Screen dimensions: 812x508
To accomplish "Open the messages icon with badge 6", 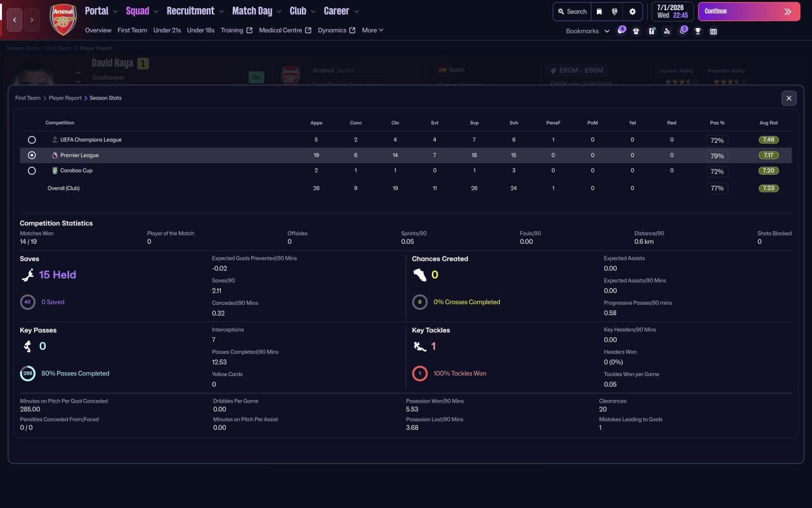I will pyautogui.click(x=621, y=30).
